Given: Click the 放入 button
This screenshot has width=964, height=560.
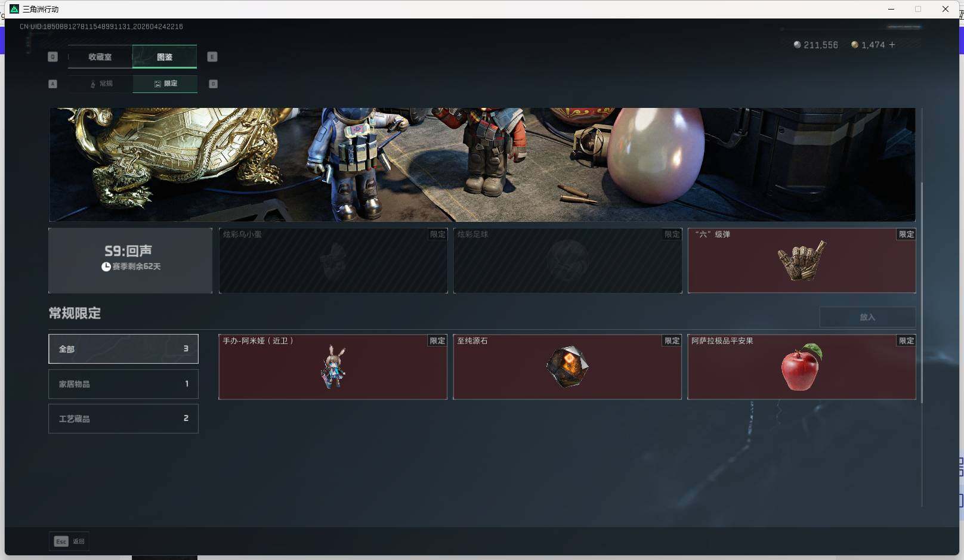Looking at the screenshot, I should (x=867, y=317).
